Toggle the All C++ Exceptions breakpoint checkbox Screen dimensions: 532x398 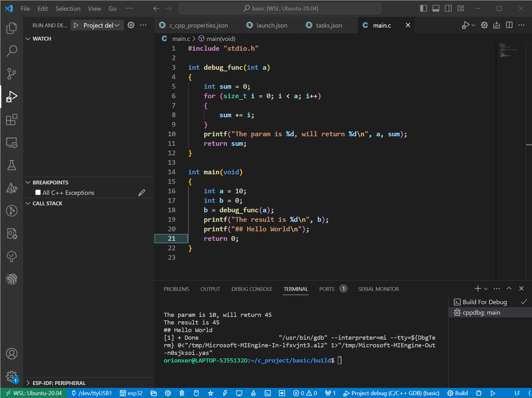click(x=38, y=192)
